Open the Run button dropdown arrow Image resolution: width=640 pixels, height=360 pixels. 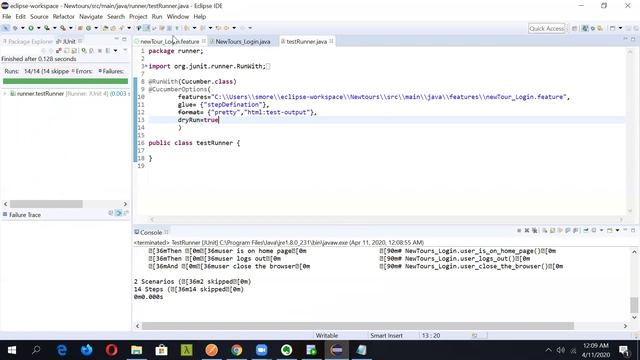39,28
